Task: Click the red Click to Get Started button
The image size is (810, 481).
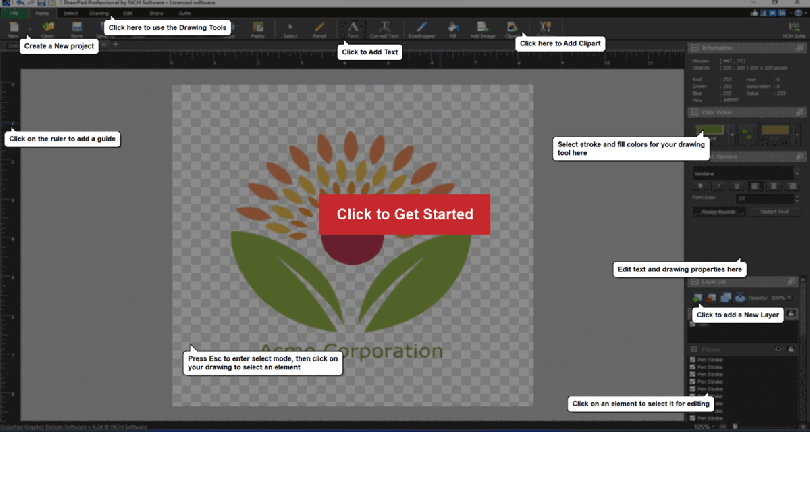Action: [404, 214]
